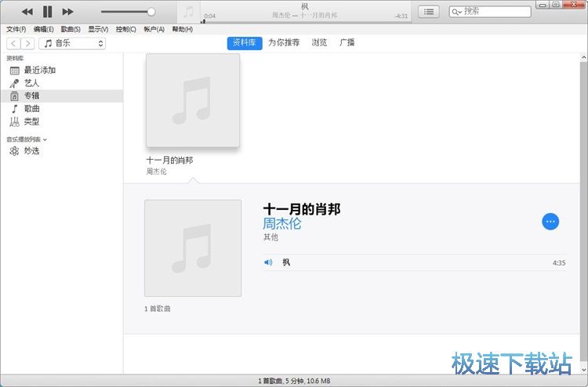This screenshot has height=387, width=588.
Task: Open the artist link 周杰伦 in album details
Action: coord(282,223)
